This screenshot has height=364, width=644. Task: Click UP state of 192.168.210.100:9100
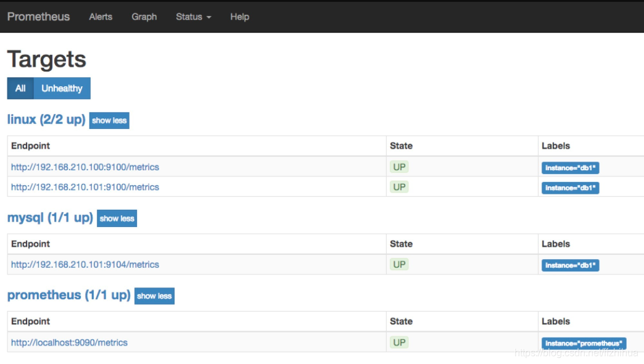pyautogui.click(x=399, y=167)
